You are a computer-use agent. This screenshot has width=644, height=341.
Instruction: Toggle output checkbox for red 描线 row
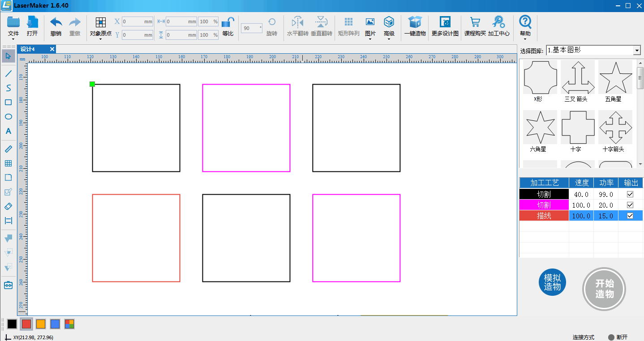(x=630, y=216)
